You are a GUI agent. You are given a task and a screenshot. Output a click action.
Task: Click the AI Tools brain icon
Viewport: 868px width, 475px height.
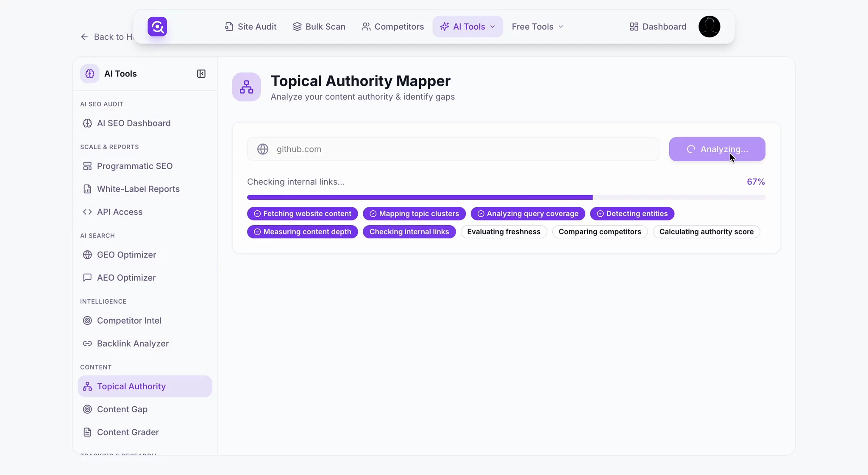(90, 74)
